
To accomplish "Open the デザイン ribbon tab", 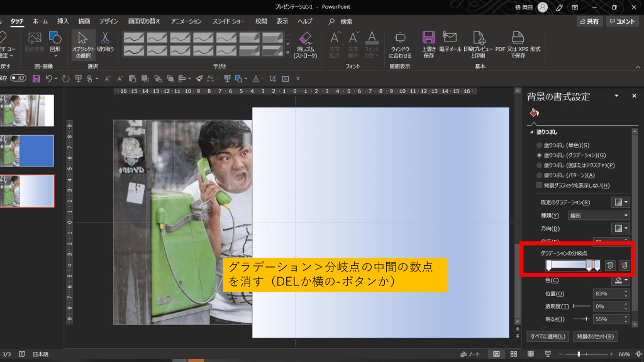I will click(x=108, y=21).
